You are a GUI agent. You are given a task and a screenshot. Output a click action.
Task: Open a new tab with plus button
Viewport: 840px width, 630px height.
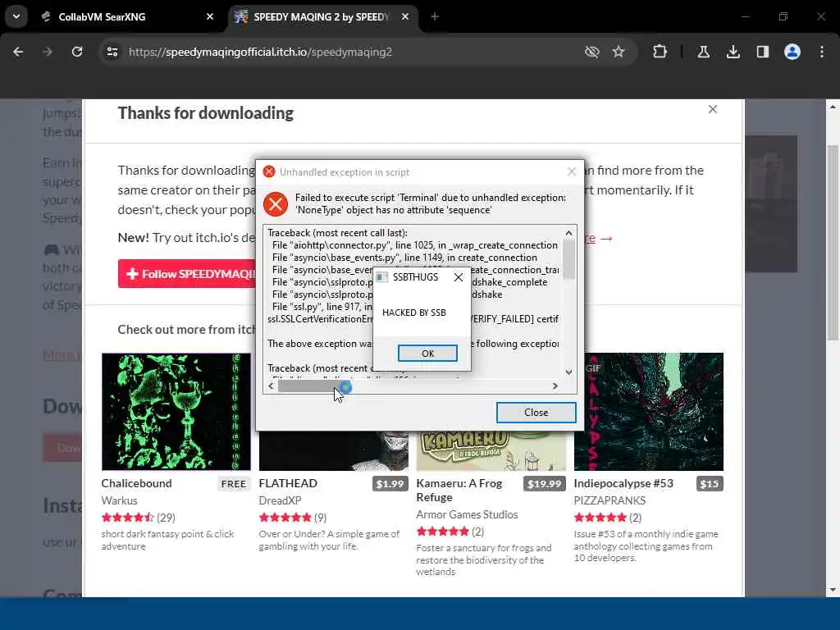click(x=435, y=16)
